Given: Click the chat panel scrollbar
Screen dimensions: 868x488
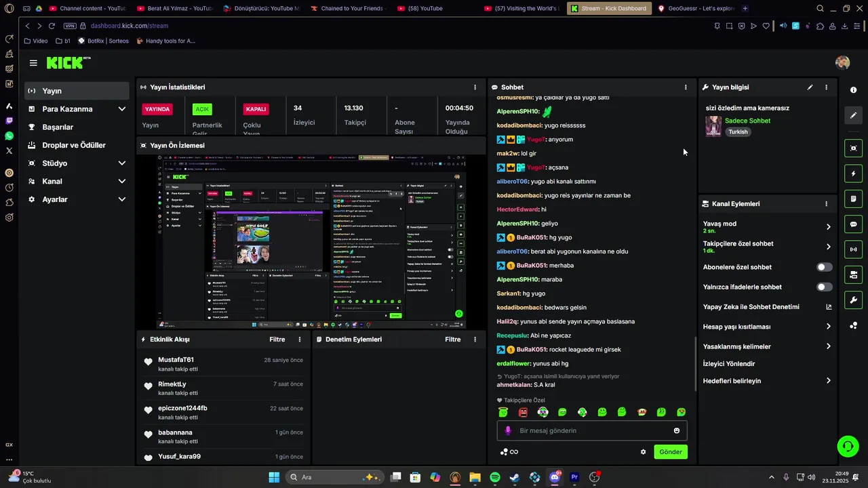Looking at the screenshot, I should coord(695,363).
